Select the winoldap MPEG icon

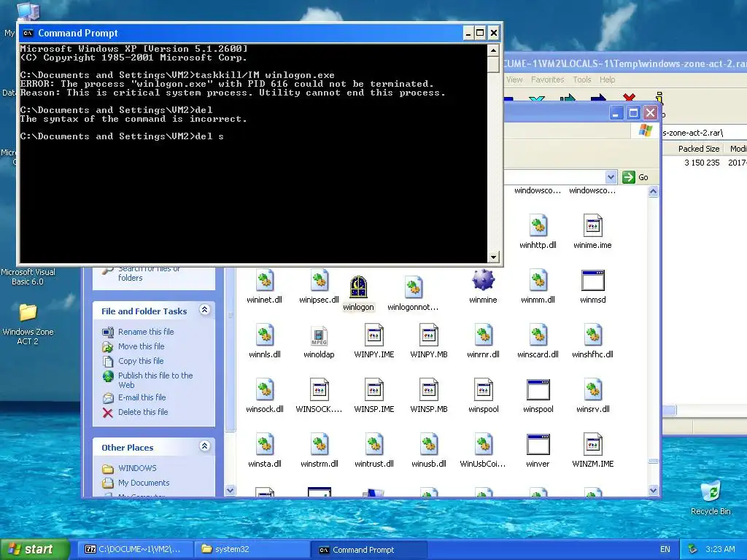(320, 335)
